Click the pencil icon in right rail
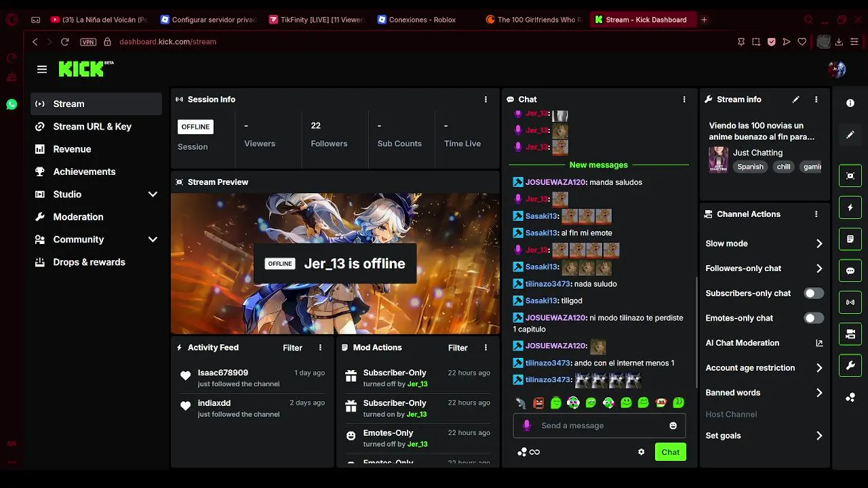Screen dimensions: 868x488 850,135
